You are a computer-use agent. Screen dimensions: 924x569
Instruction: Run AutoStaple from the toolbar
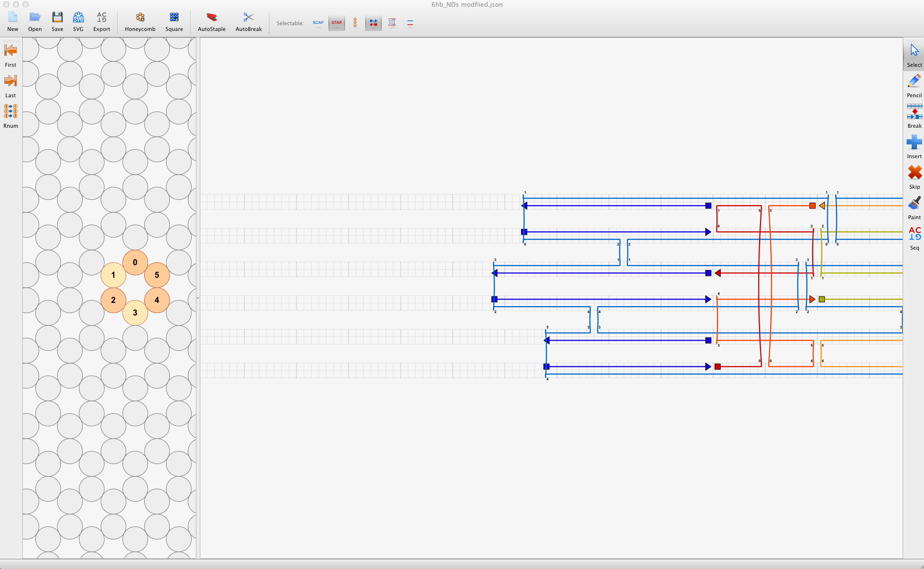coord(211,22)
